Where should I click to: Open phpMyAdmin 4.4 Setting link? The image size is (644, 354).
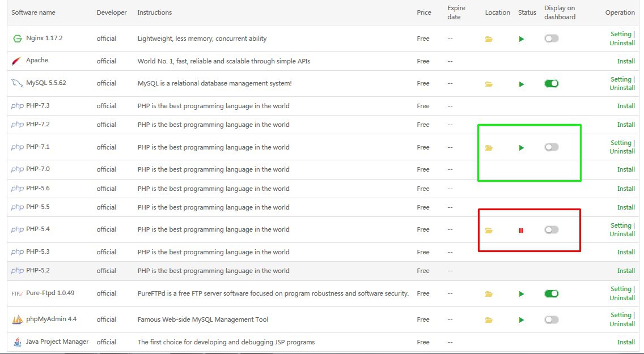(x=621, y=315)
